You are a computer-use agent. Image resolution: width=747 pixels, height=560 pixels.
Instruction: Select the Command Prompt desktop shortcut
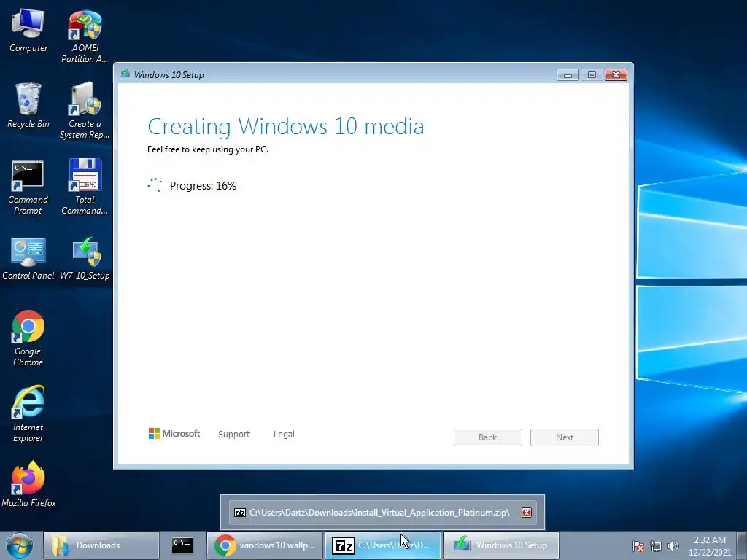point(28,187)
